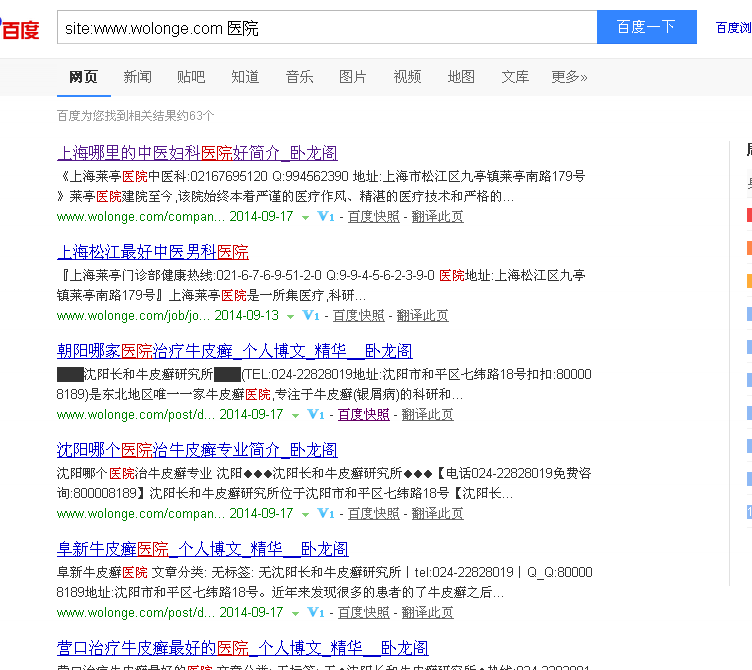Image resolution: width=752 pixels, height=670 pixels.
Task: Expand dropdown arrow of 阜新牛皮癣医院 result
Action: click(295, 614)
